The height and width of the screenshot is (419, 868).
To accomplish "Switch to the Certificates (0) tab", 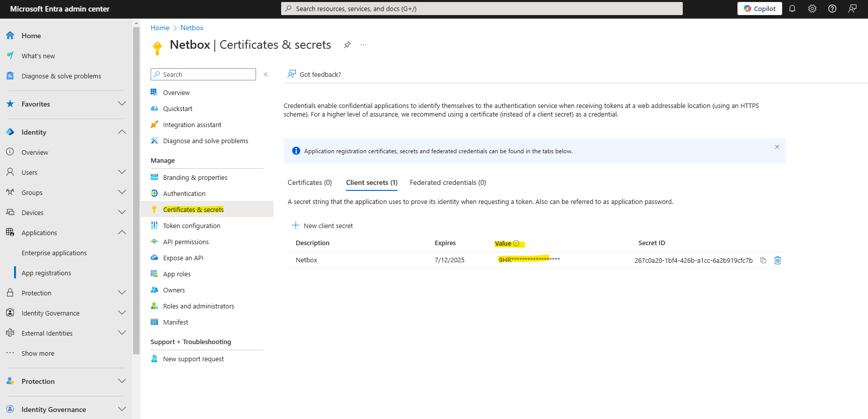I will coord(310,182).
